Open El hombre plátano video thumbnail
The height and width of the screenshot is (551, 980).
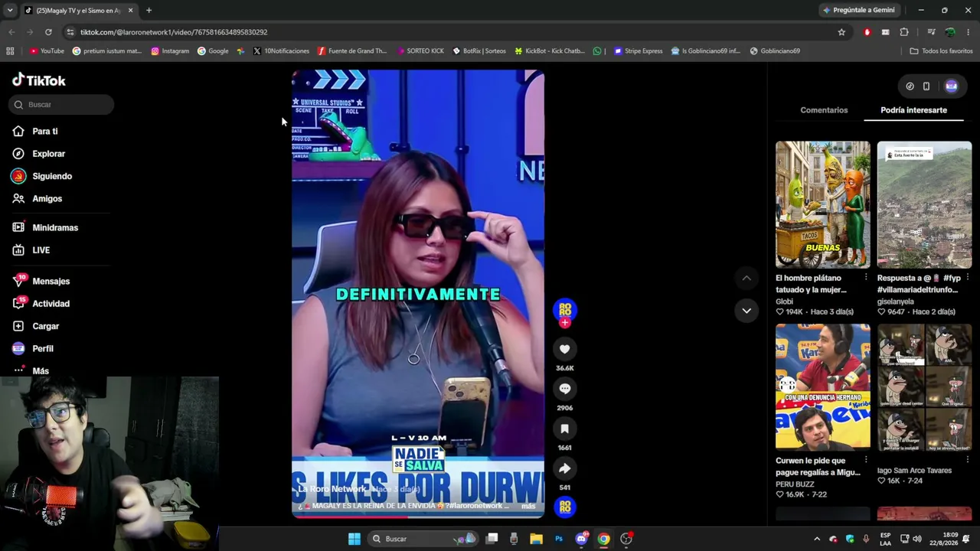(823, 204)
